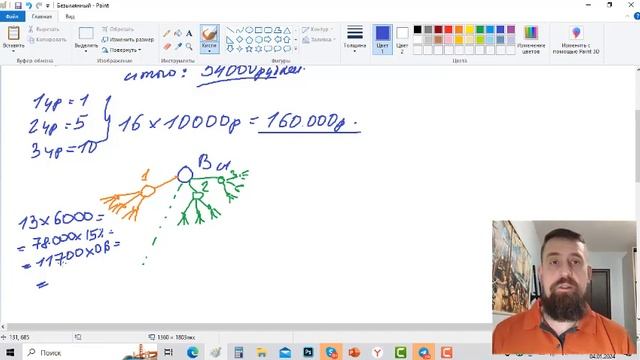
Task: Choose the curve shape
Action: coord(240,30)
